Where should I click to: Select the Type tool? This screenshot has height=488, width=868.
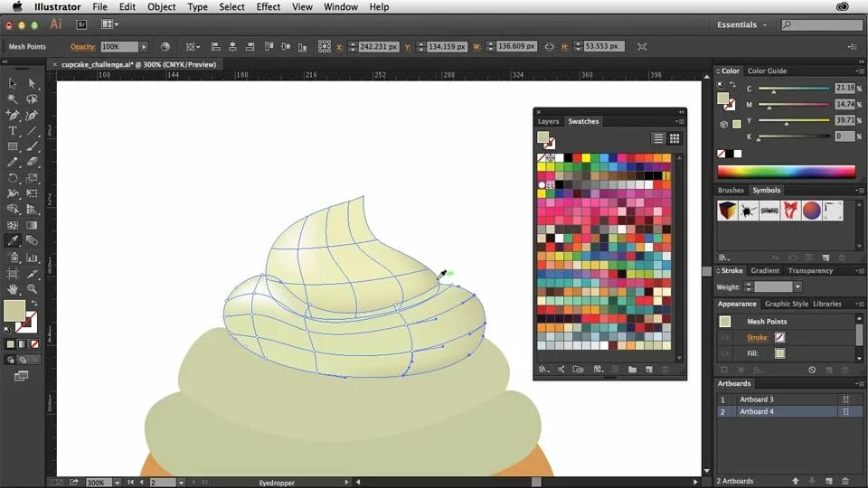tap(12, 131)
